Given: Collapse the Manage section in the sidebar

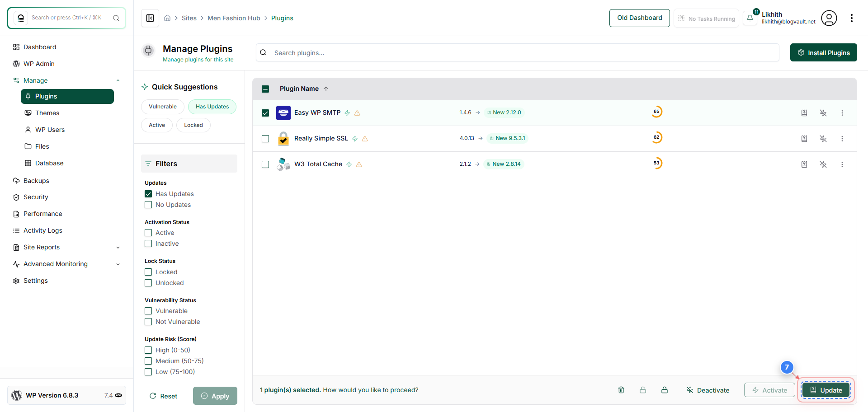Looking at the screenshot, I should click(x=118, y=80).
